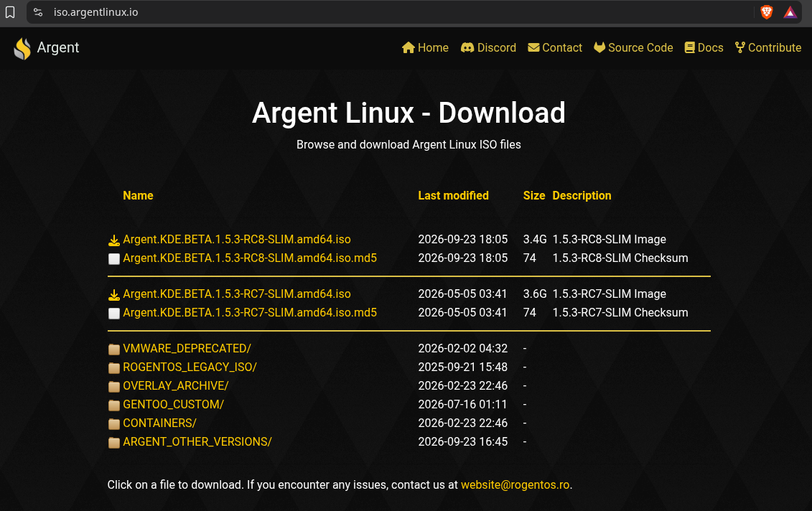Open Home navigation link
812x511 pixels.
click(425, 47)
